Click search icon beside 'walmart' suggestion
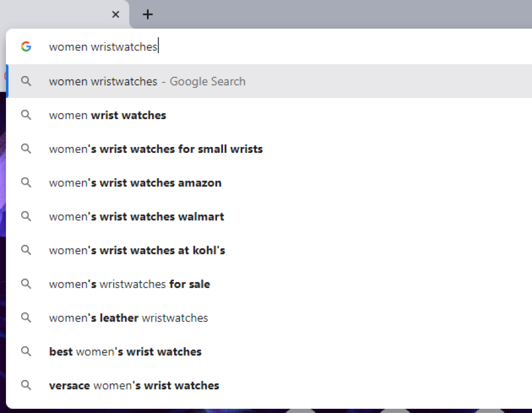 (x=26, y=216)
